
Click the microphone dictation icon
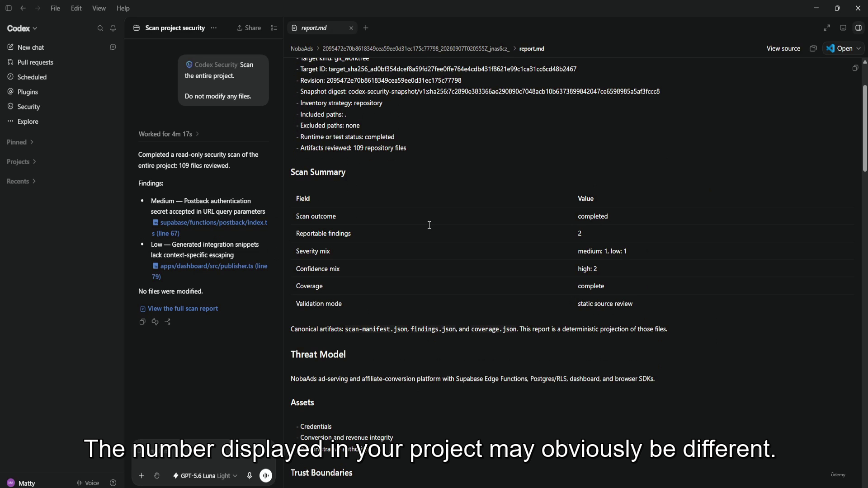click(x=249, y=476)
